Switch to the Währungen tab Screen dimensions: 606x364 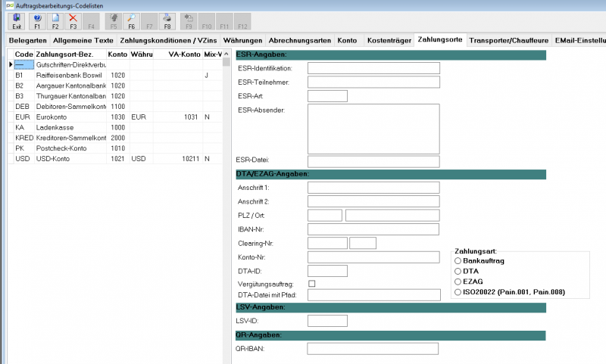(x=242, y=41)
